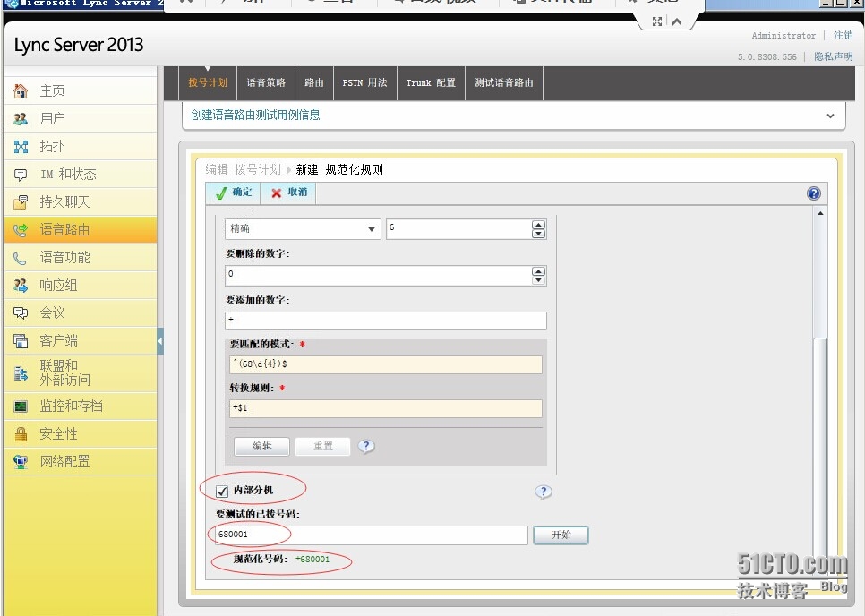The image size is (865, 616).
Task: Click the Administrator user name
Action: point(784,35)
